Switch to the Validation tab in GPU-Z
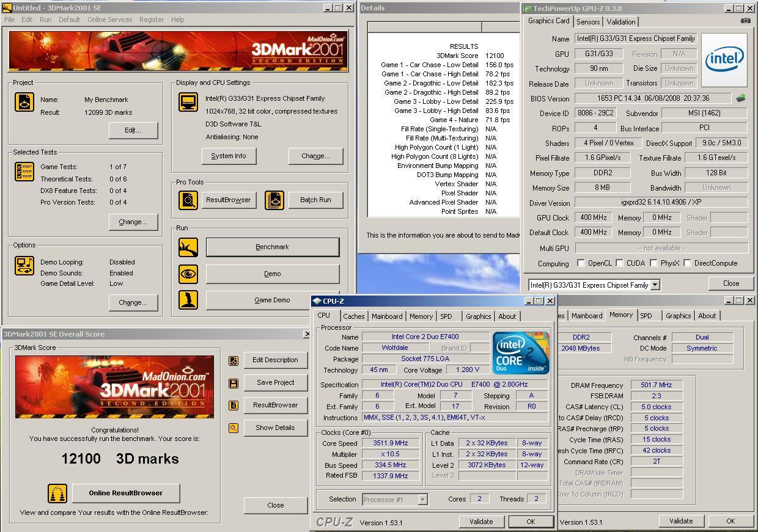 point(621,22)
